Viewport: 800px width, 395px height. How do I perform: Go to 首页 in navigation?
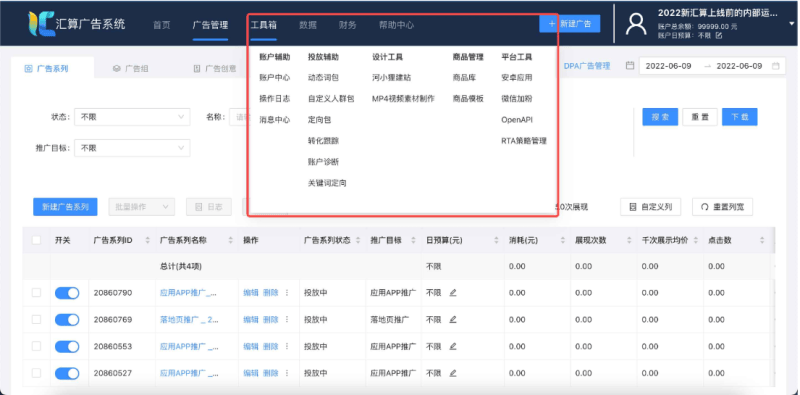click(x=162, y=24)
